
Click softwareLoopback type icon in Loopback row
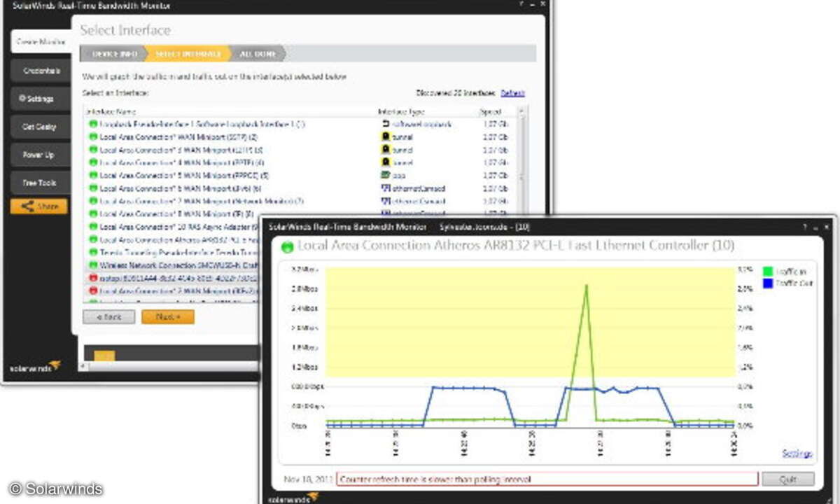[x=385, y=124]
